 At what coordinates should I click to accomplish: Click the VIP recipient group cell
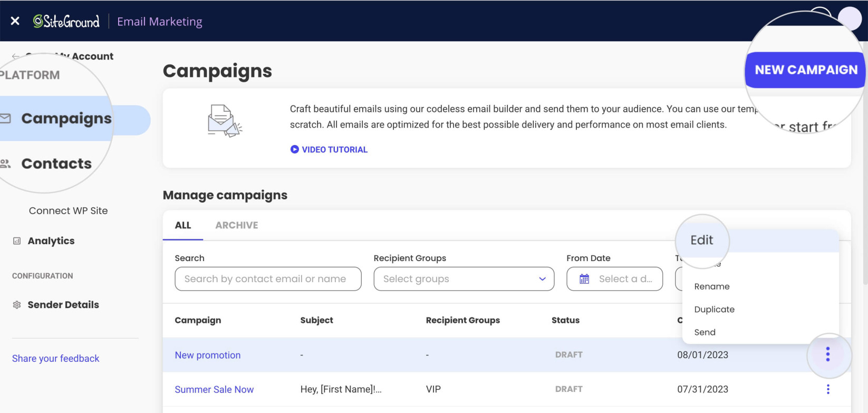(x=433, y=389)
